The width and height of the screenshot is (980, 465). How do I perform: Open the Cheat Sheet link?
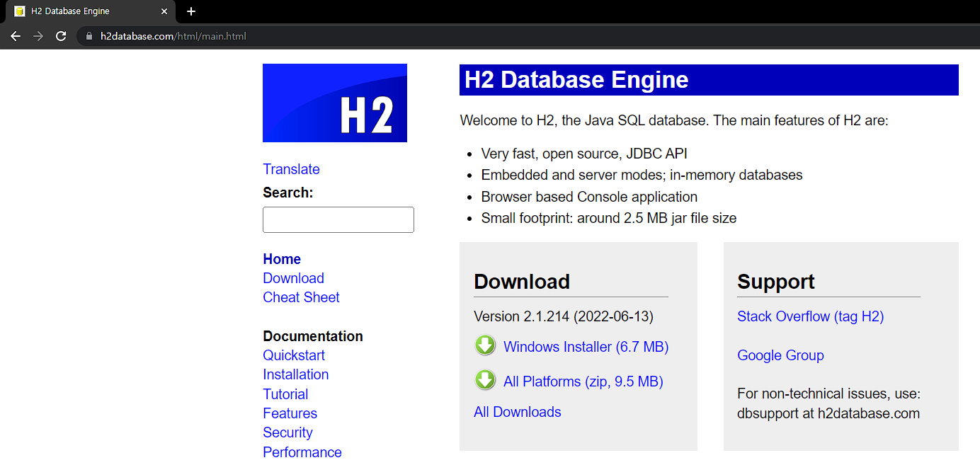coord(301,297)
